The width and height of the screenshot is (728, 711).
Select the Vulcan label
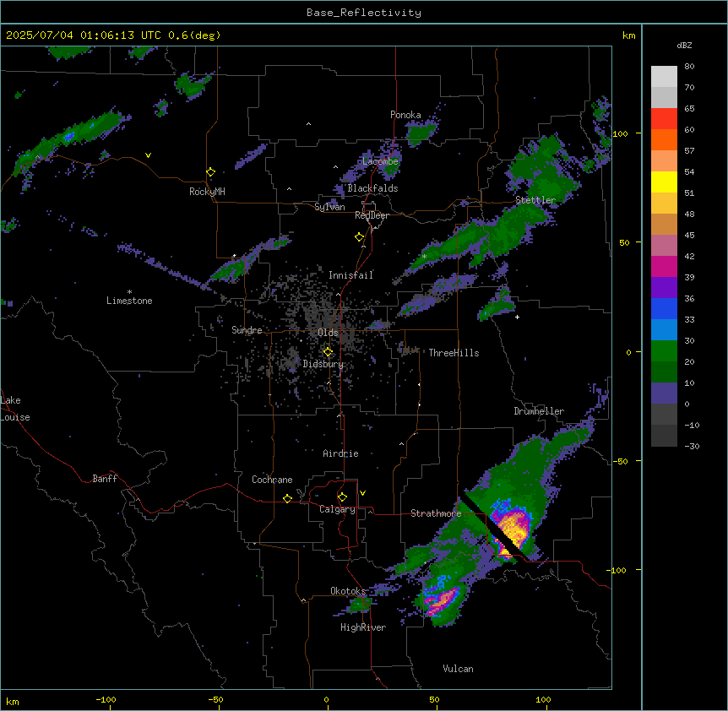click(x=459, y=669)
